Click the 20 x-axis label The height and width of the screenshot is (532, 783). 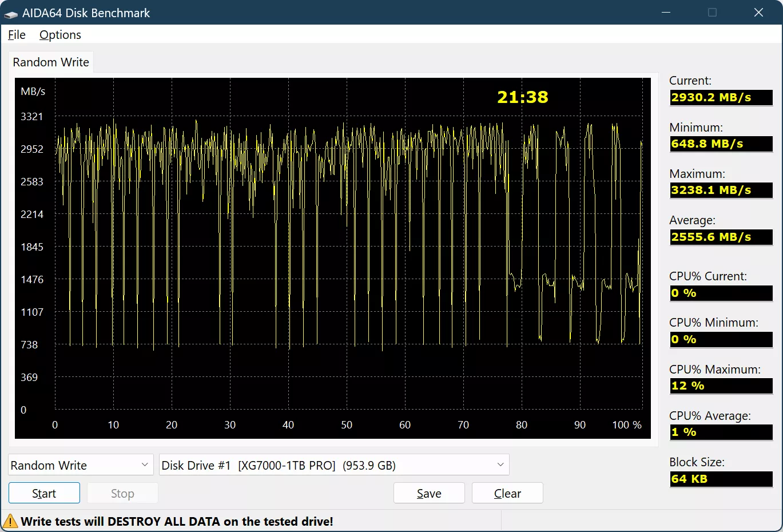(172, 425)
